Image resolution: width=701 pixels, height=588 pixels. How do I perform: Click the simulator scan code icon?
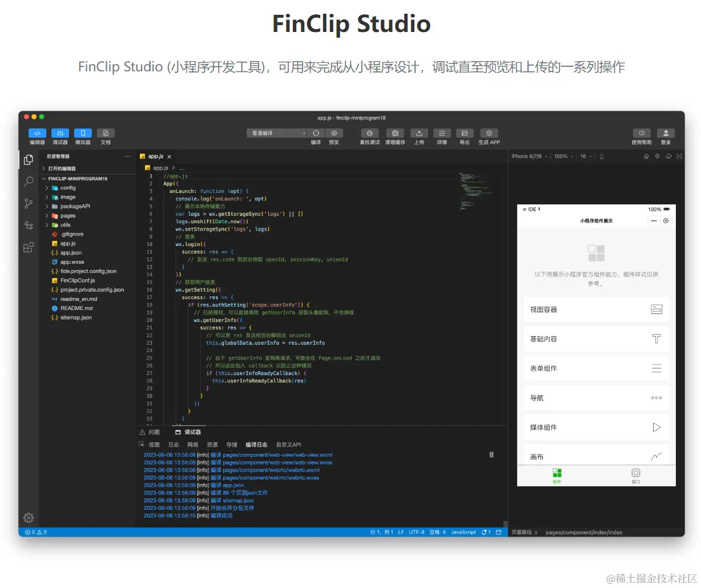pos(679,156)
